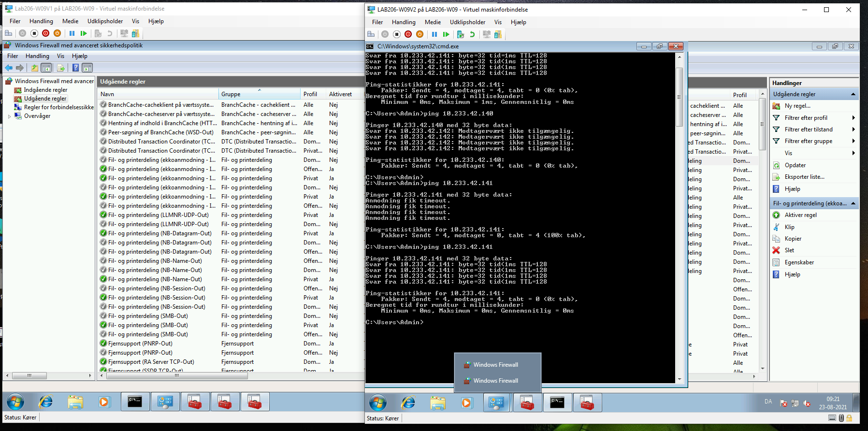Click blue Back arrow in firewall console toolbar
Image resolution: width=868 pixels, height=431 pixels.
coord(9,68)
